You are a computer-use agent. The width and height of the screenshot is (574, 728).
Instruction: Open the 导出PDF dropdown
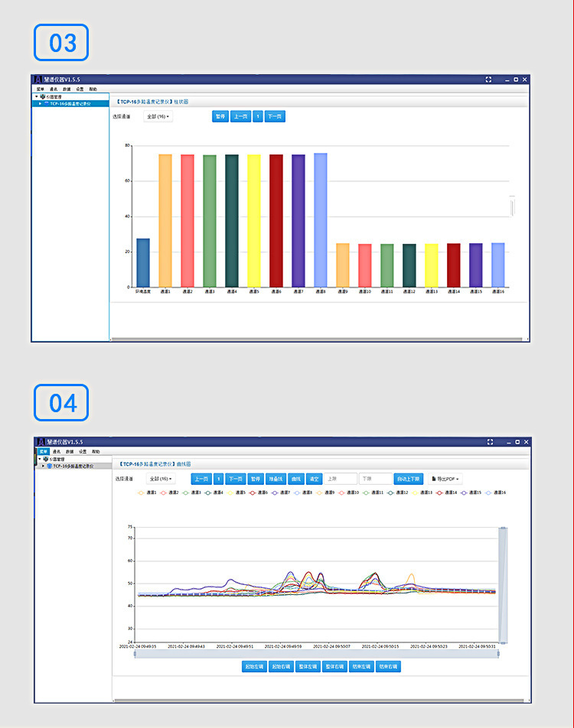[445, 479]
